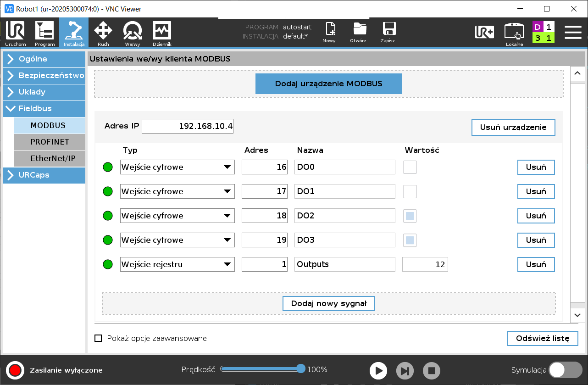Click the Otwórz (Open) folder icon
The image size is (588, 385).
click(x=360, y=32)
